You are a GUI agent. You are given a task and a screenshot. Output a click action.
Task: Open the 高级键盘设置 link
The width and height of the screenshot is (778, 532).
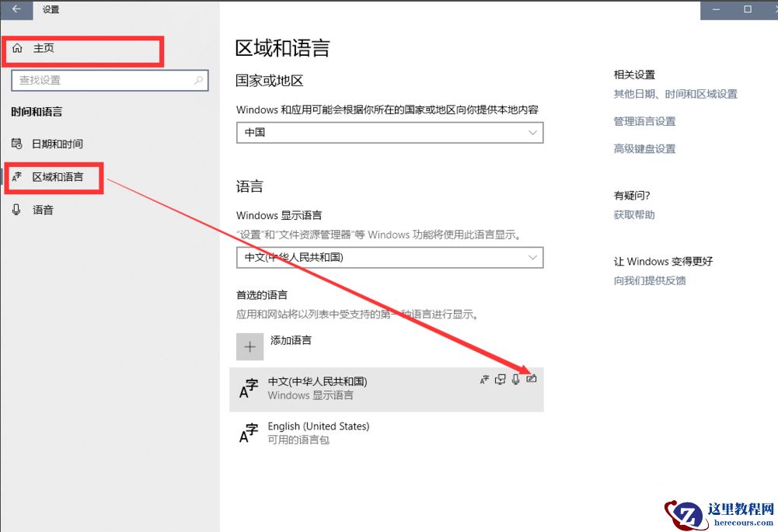pyautogui.click(x=644, y=148)
